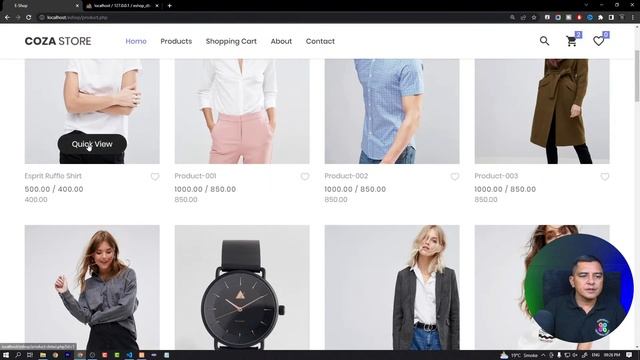
Task: Open Visual Studio Code from the taskbar
Action: [x=129, y=355]
